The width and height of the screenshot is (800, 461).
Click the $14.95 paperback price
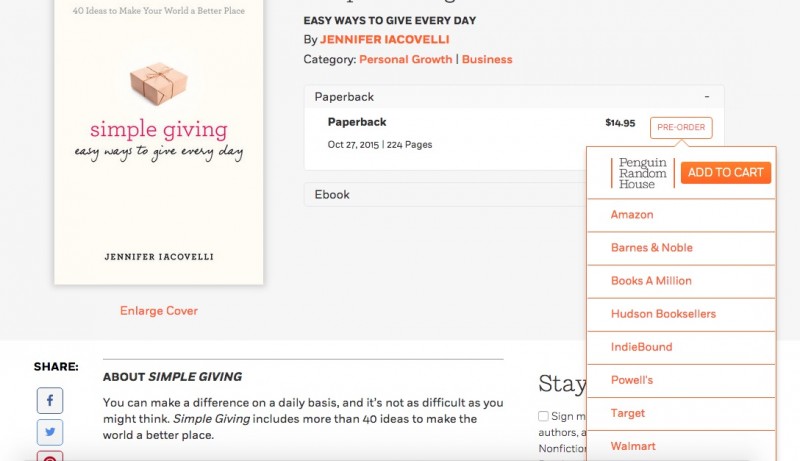pos(620,123)
